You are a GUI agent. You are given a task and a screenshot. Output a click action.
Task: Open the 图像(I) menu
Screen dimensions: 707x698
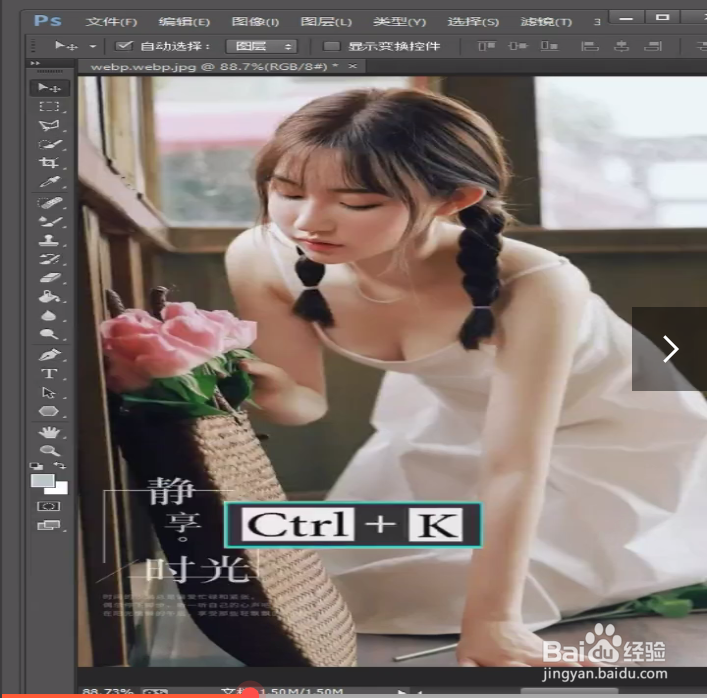[x=255, y=22]
